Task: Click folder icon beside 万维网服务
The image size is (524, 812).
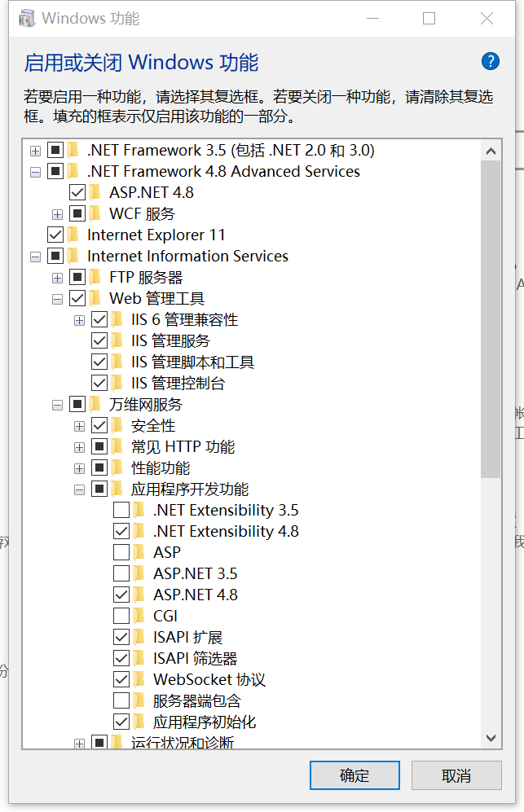Action: pos(95,405)
